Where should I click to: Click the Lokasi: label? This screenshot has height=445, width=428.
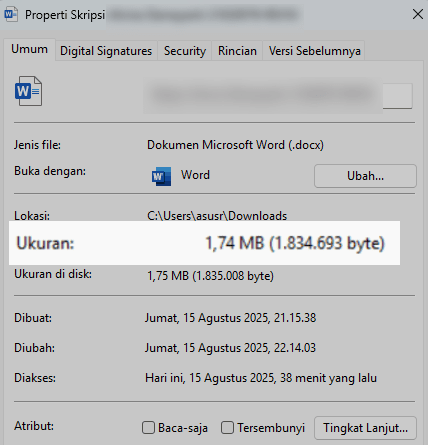pyautogui.click(x=32, y=216)
